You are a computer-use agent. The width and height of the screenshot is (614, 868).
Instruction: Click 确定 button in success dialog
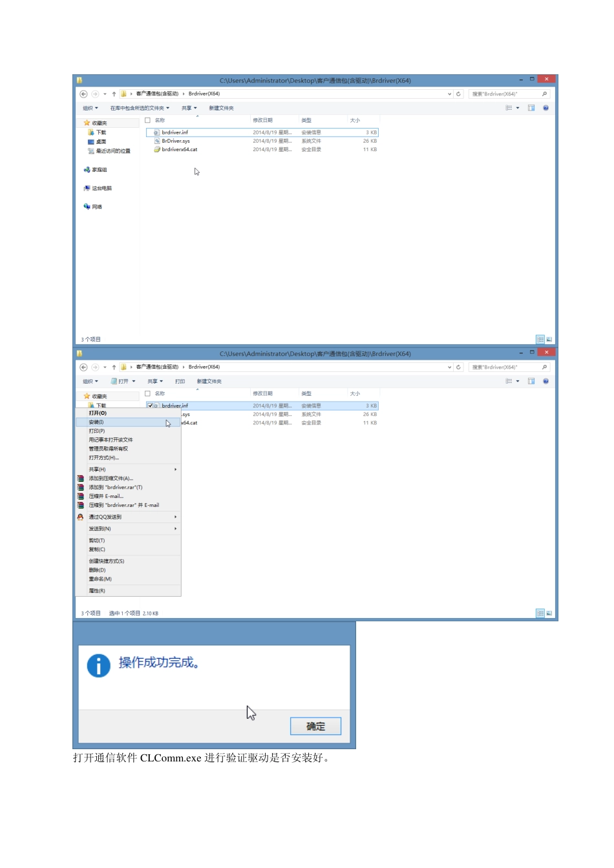(x=315, y=727)
